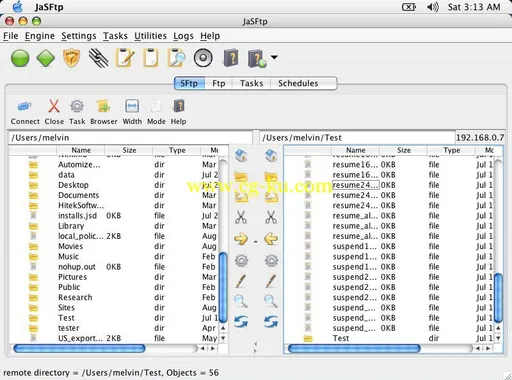
Task: Click the Connect button
Action: (x=25, y=112)
